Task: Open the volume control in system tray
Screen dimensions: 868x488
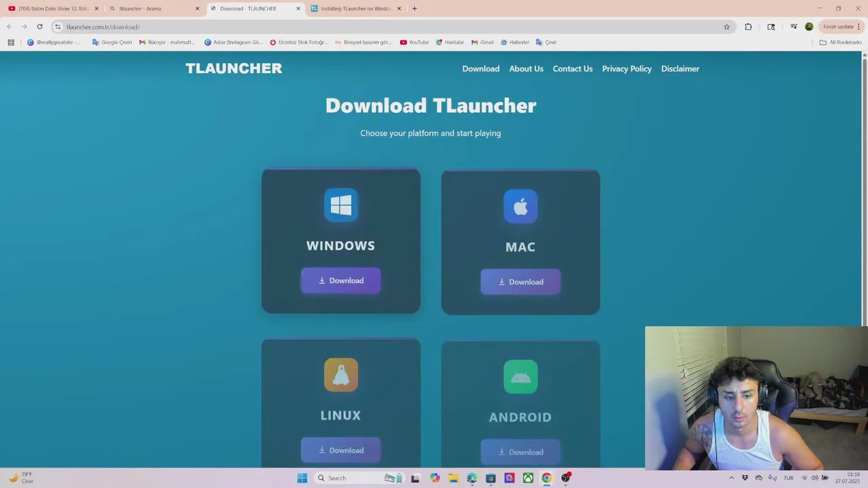Action: [x=814, y=478]
